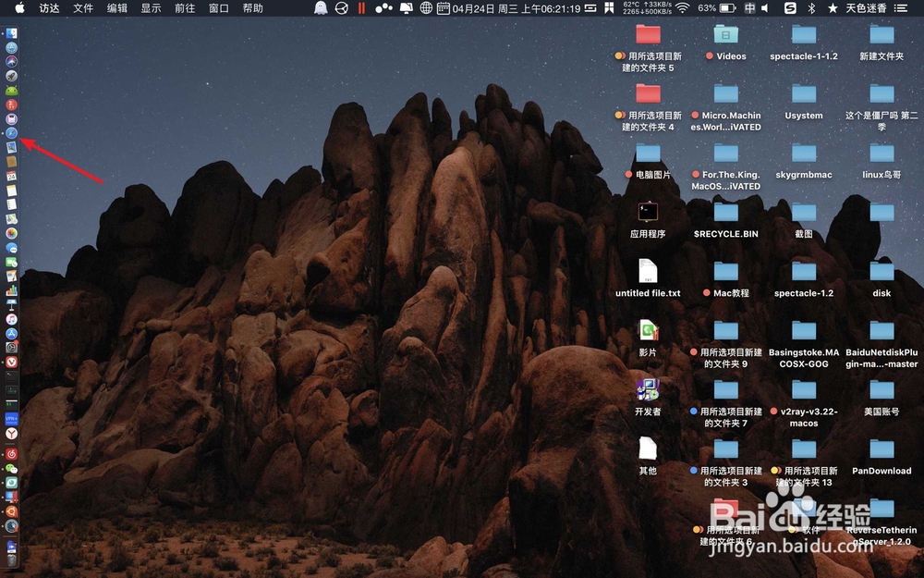
Task: Launch Vivaldi browser from the Dock
Action: (x=11, y=363)
